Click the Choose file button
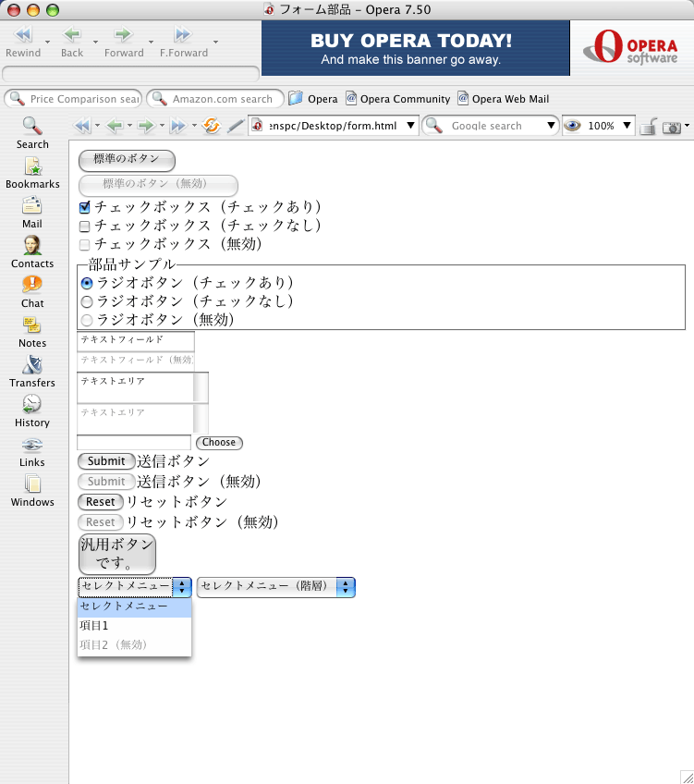The height and width of the screenshot is (784, 694). 219,443
